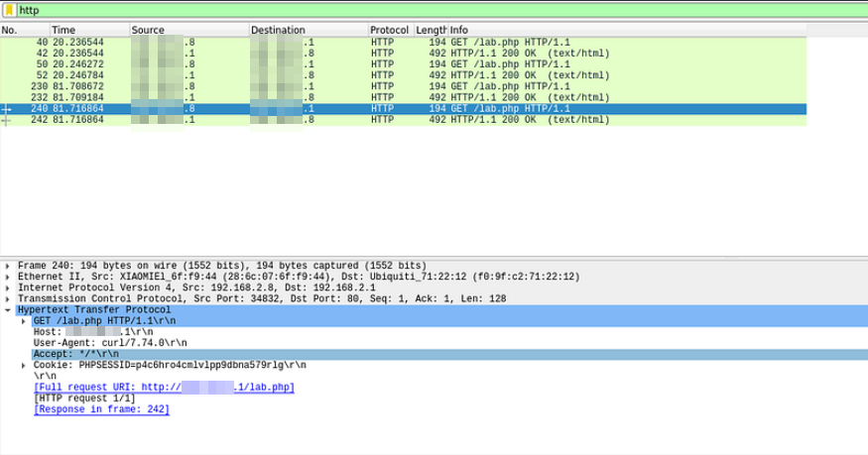Click the http display filter field

(x=441, y=10)
